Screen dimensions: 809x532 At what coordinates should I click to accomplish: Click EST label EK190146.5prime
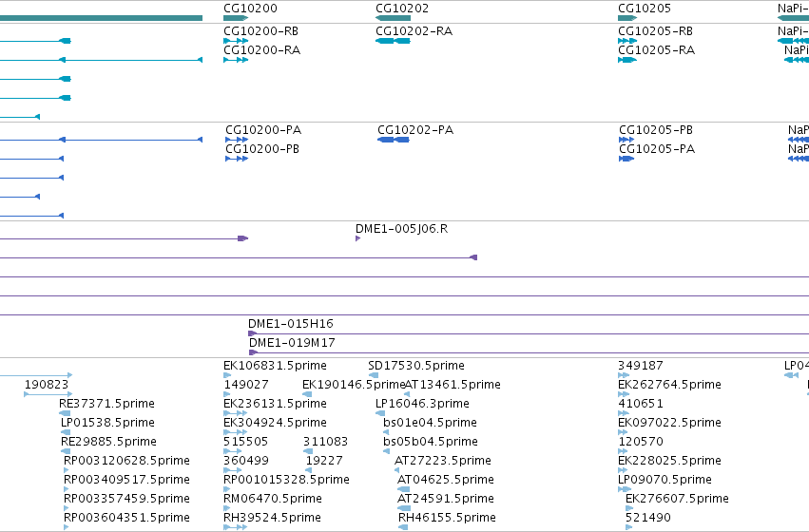point(354,385)
